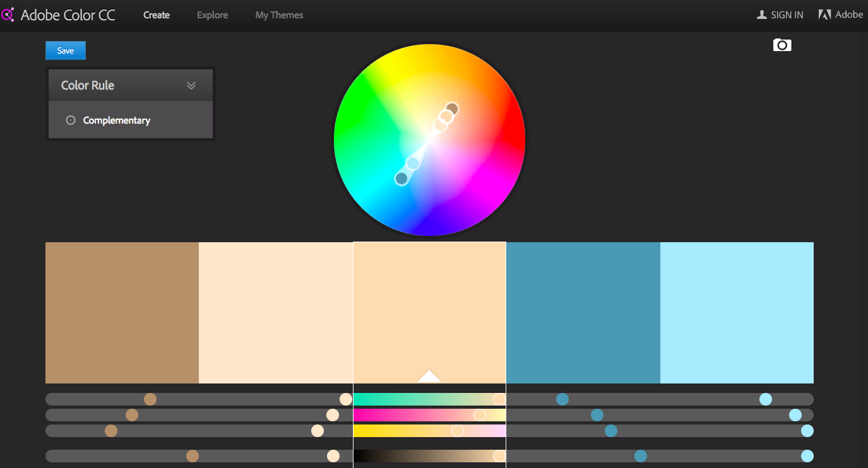Select the Complementary color rule radio option
868x468 pixels.
71,120
